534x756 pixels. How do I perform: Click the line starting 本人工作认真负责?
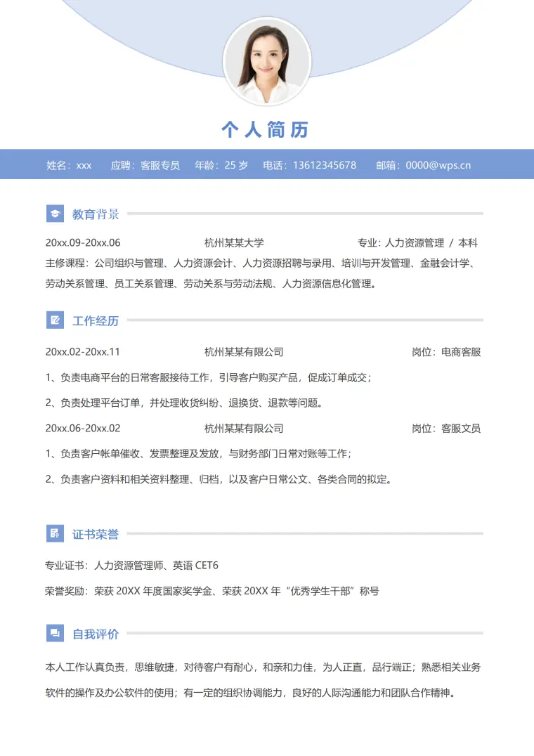tap(263, 667)
